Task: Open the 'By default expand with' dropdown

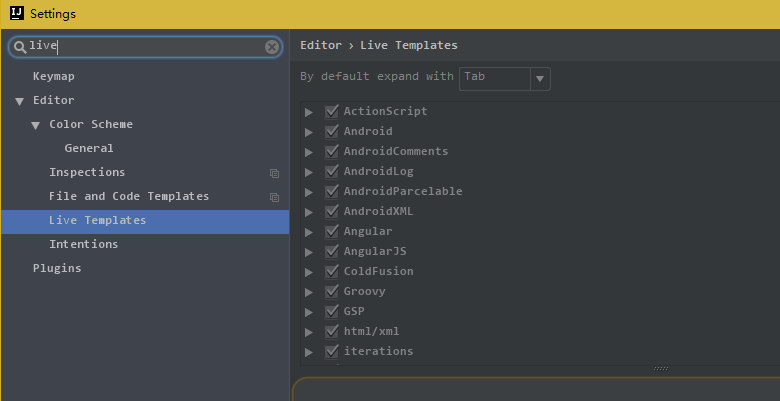Action: 540,78
